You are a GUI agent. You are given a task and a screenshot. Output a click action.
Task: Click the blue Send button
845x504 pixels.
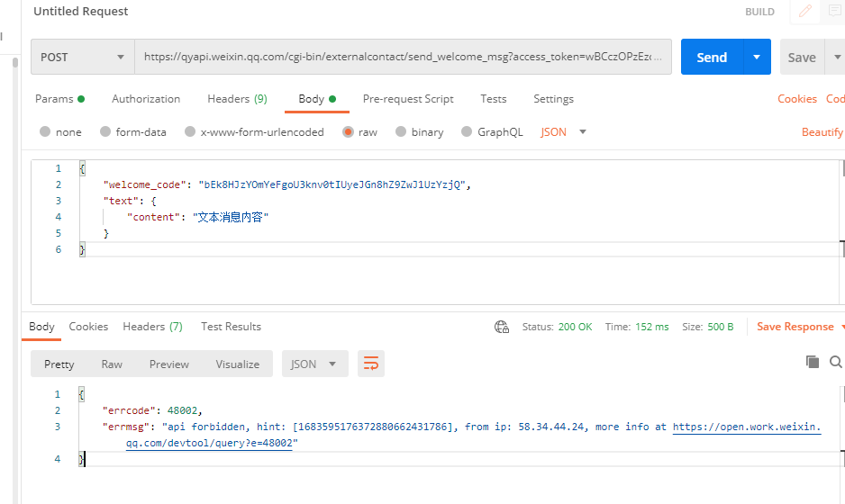[x=712, y=57]
